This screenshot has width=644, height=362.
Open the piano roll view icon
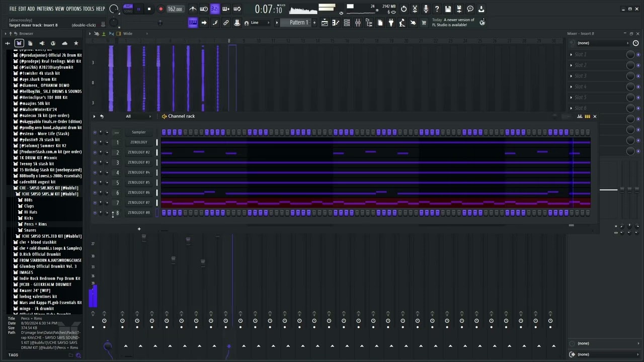click(x=336, y=23)
